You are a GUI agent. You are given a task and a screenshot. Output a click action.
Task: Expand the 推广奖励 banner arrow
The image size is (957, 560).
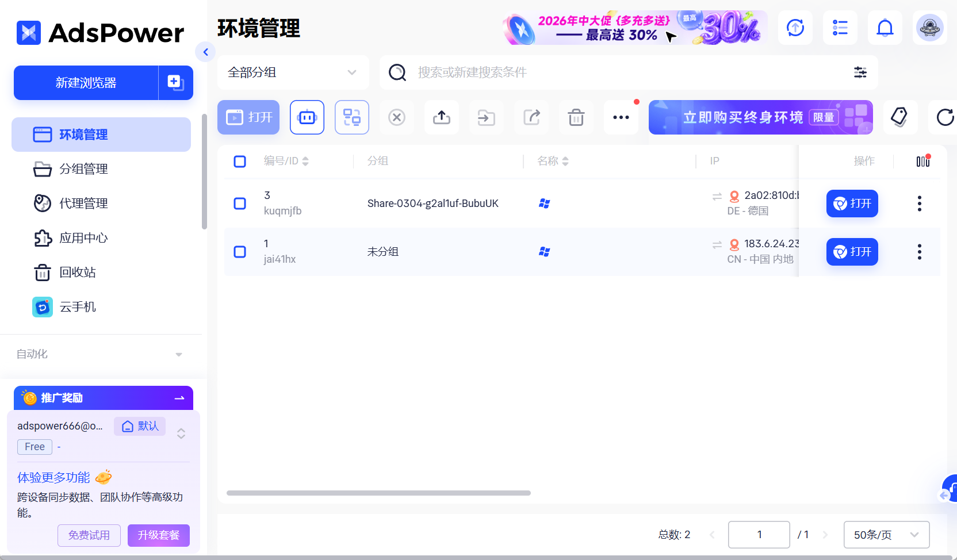[x=179, y=398]
